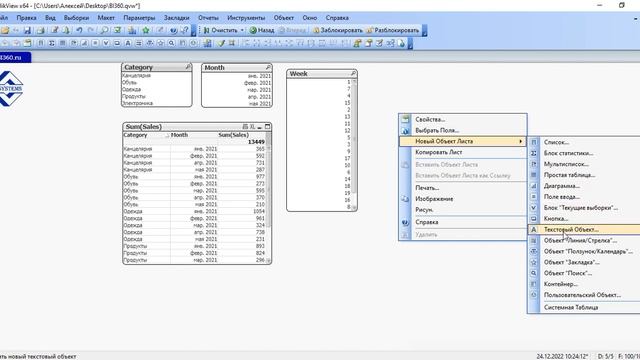The image size is (640, 360).
Task: Click the total value 13449 in the table
Action: pyautogui.click(x=256, y=142)
